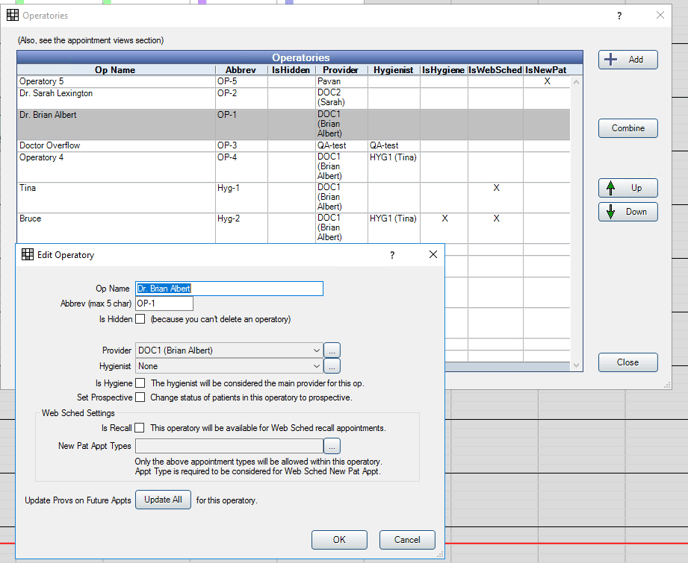This screenshot has height=563, width=688.
Task: Check the Set Prospective checkbox
Action: tap(140, 397)
